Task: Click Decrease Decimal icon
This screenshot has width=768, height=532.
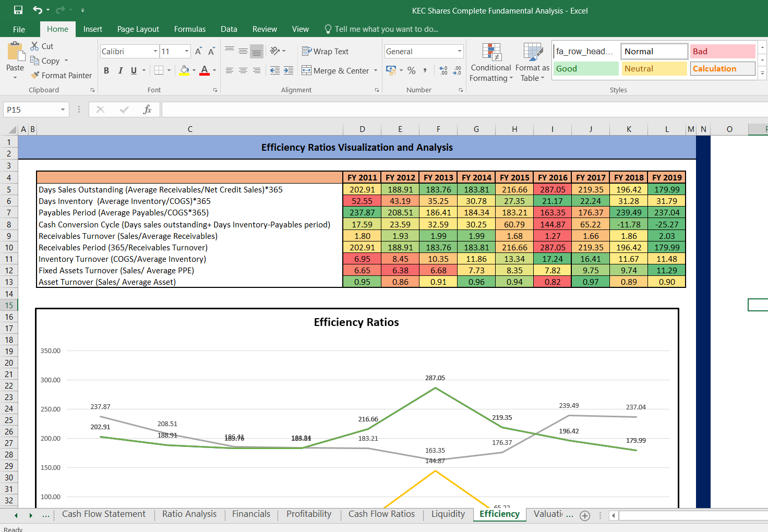Action: pyautogui.click(x=457, y=70)
